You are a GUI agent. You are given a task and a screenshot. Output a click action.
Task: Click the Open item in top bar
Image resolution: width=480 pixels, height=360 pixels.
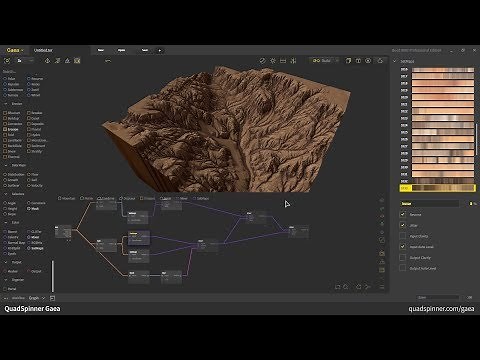121,50
